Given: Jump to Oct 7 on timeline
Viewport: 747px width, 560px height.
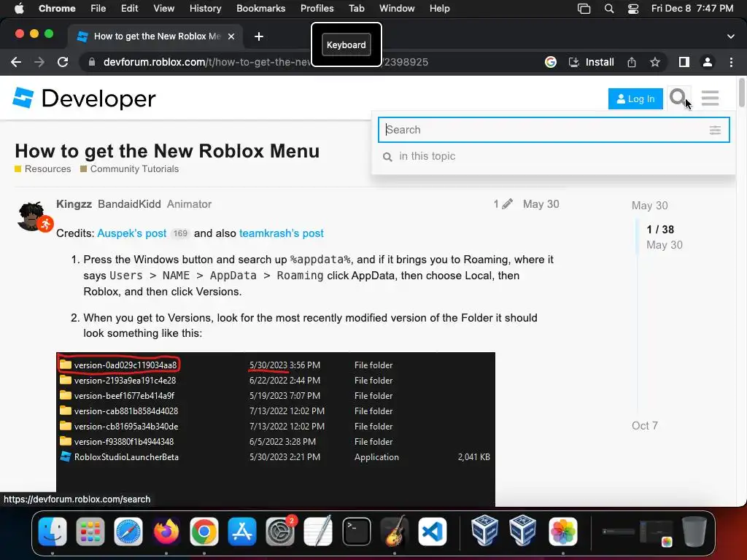Looking at the screenshot, I should 645,426.
